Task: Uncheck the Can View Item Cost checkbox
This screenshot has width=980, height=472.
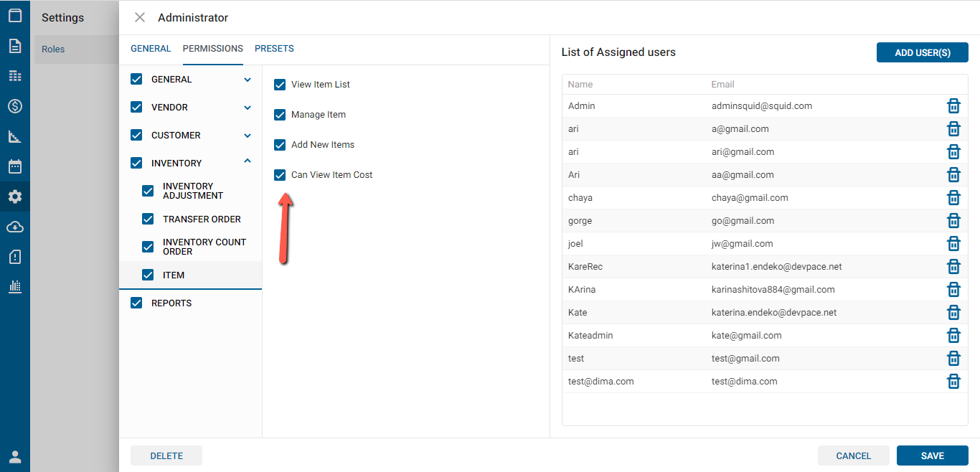Action: [x=280, y=175]
